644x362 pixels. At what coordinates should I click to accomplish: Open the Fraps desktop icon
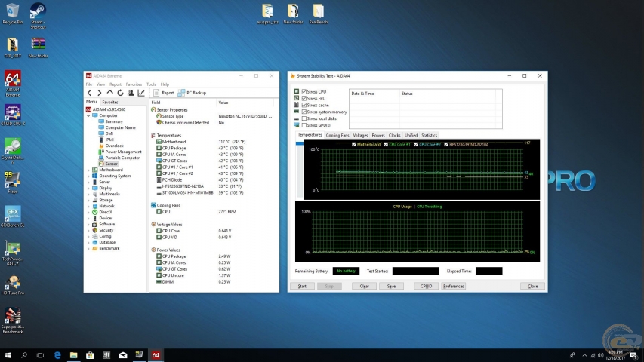pos(12,183)
